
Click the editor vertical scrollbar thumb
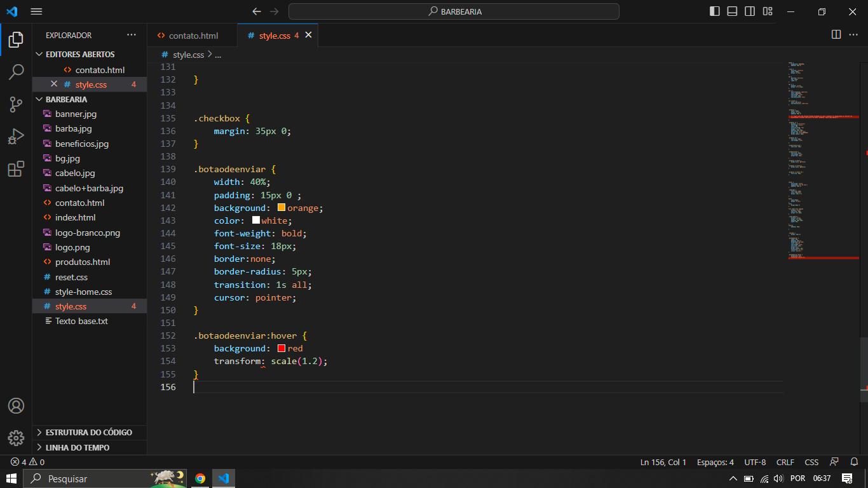click(x=864, y=370)
